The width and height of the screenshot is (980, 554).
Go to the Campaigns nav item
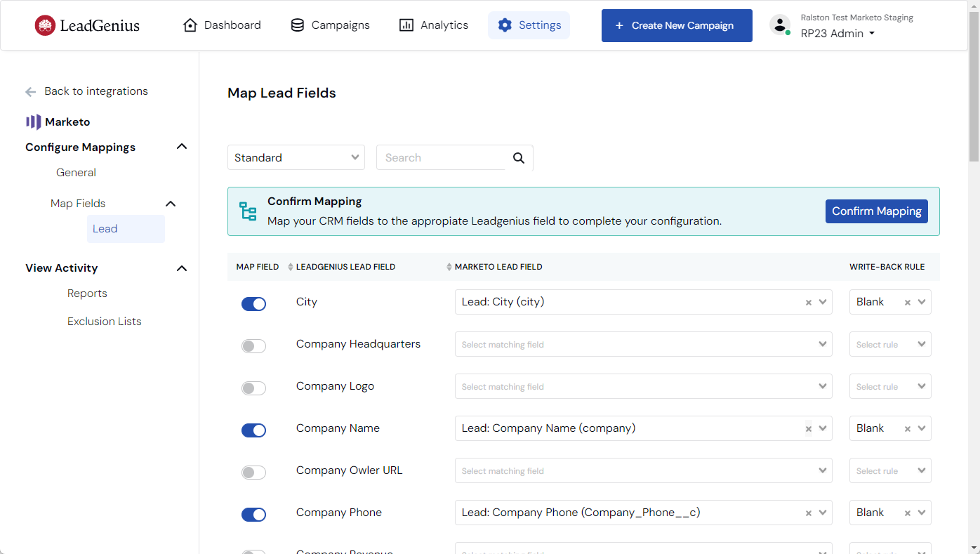pos(330,25)
